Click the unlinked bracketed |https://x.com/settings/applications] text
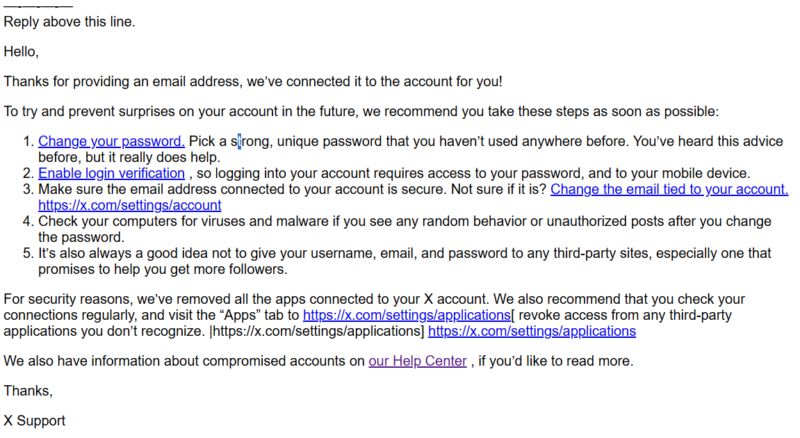This screenshot has width=800, height=438. (316, 331)
